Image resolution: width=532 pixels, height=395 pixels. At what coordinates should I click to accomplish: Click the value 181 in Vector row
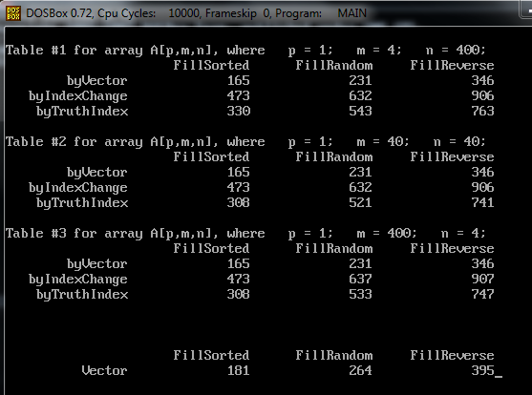pyautogui.click(x=239, y=370)
